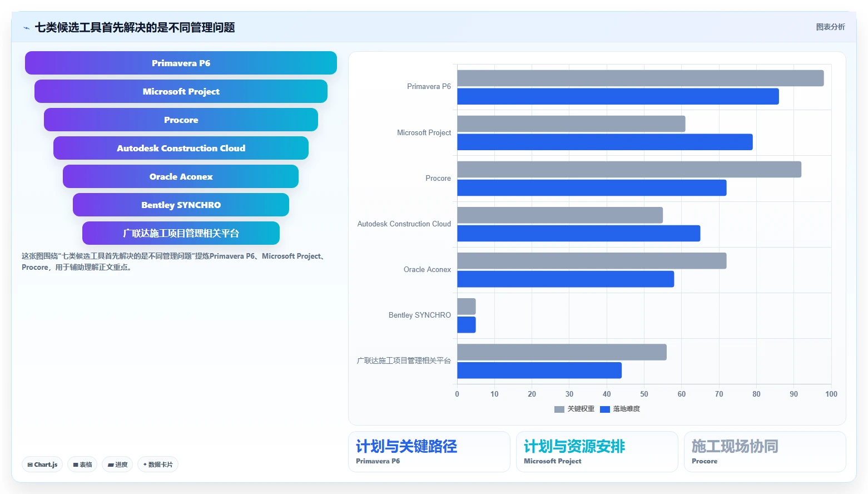868x494 pixels.
Task: Click the gray bar for Autodesk Construction Cloud
Action: click(x=560, y=215)
